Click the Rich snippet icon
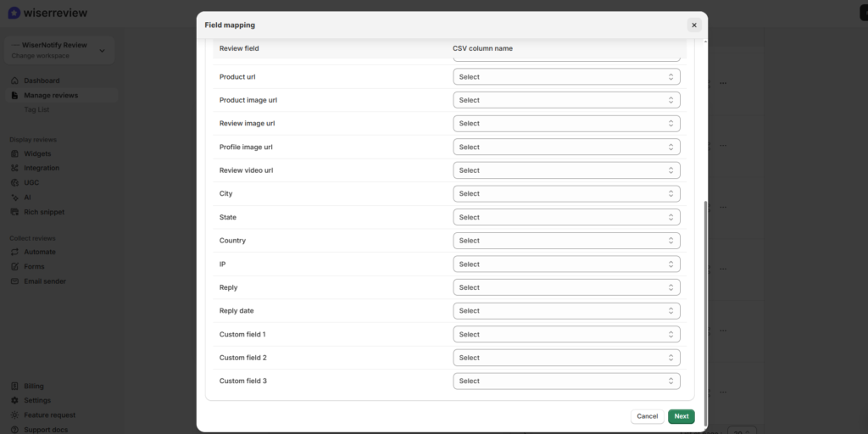This screenshot has height=434, width=868. [x=15, y=212]
